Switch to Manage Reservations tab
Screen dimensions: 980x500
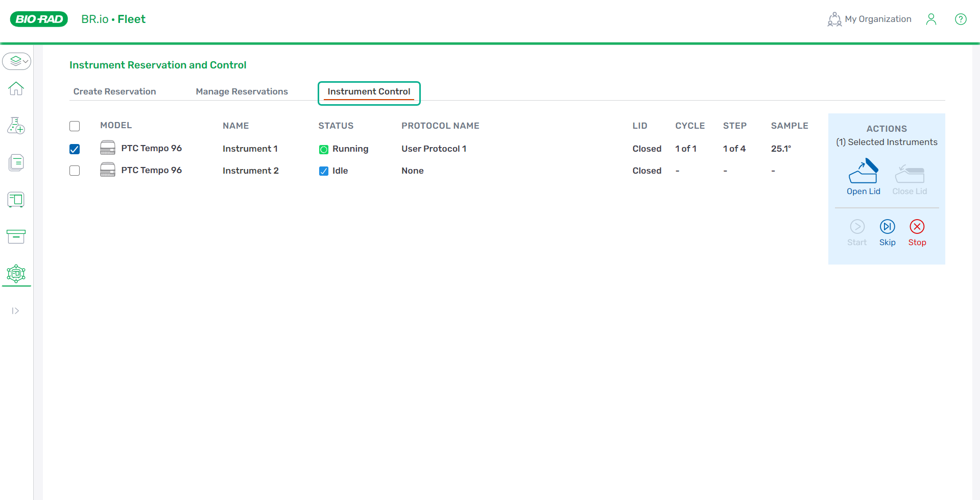point(242,91)
